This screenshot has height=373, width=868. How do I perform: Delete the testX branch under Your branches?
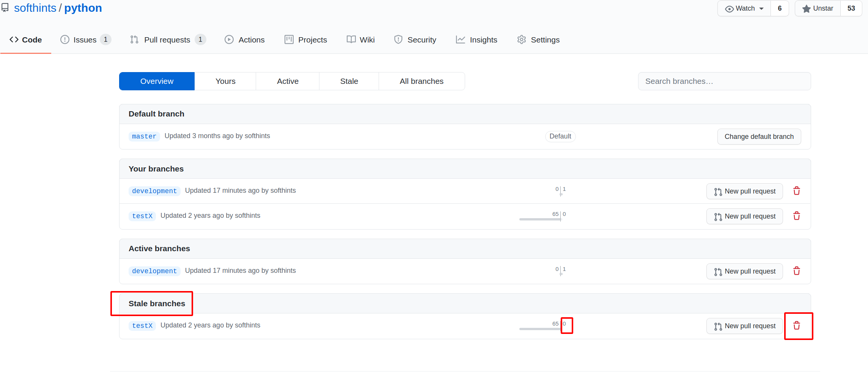click(797, 216)
